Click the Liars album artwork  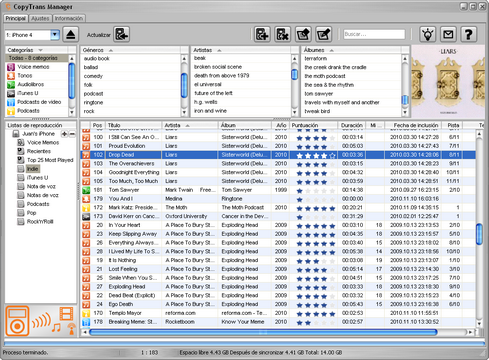[448, 82]
